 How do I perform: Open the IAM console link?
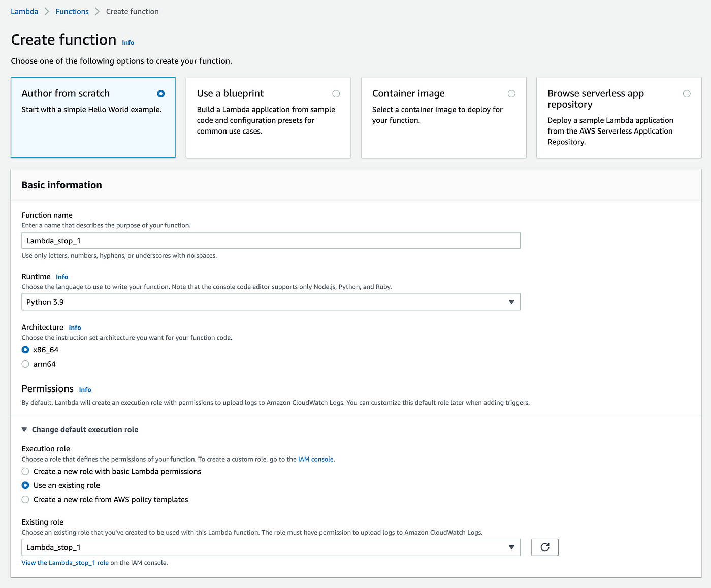pos(315,460)
